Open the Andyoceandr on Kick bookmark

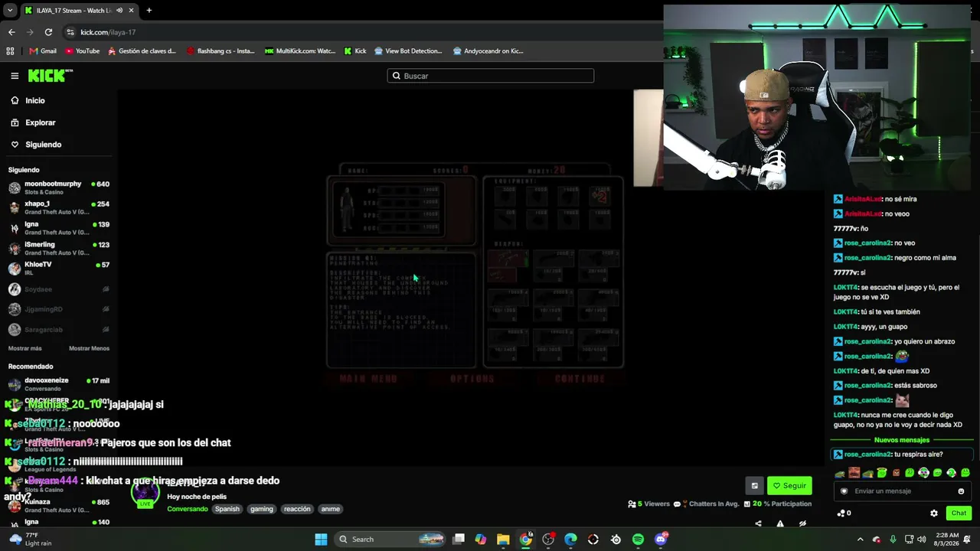(488, 51)
